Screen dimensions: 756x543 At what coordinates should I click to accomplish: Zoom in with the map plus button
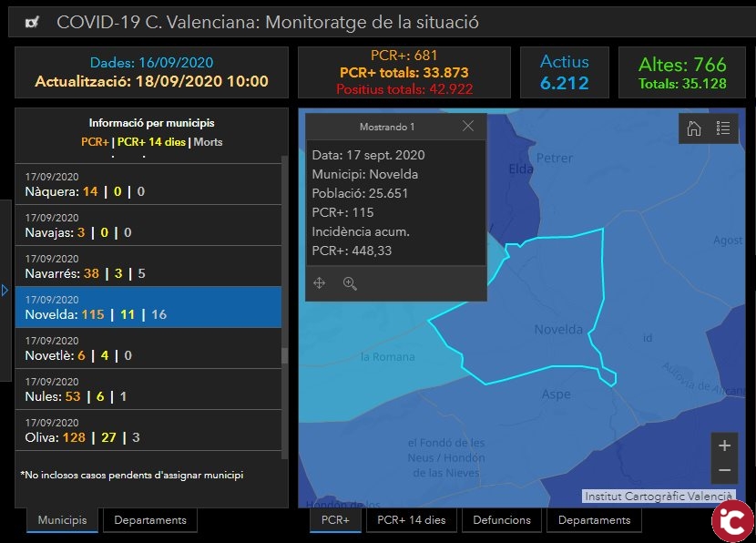click(724, 446)
